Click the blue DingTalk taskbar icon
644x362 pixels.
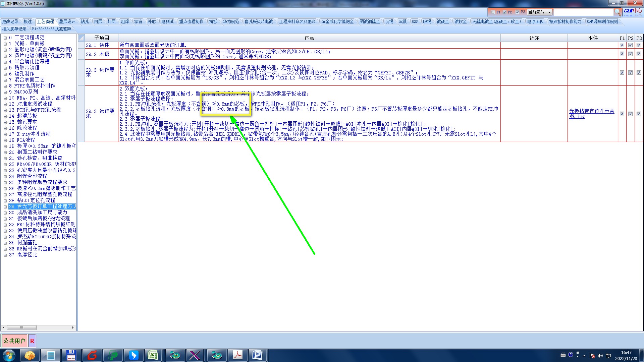(x=133, y=355)
